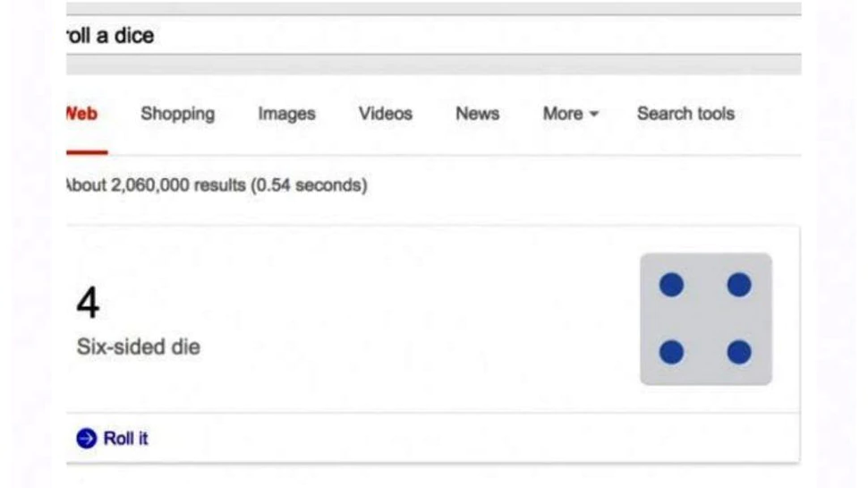Click the large number 4 result

point(88,304)
